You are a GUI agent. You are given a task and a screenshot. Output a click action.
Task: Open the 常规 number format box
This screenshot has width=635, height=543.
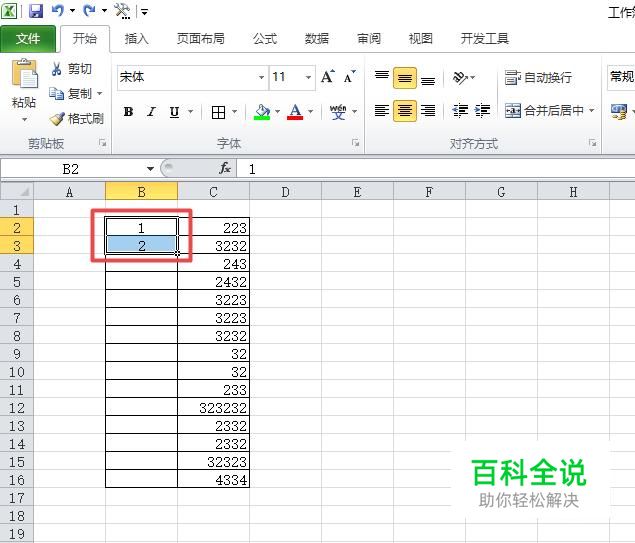pos(621,77)
